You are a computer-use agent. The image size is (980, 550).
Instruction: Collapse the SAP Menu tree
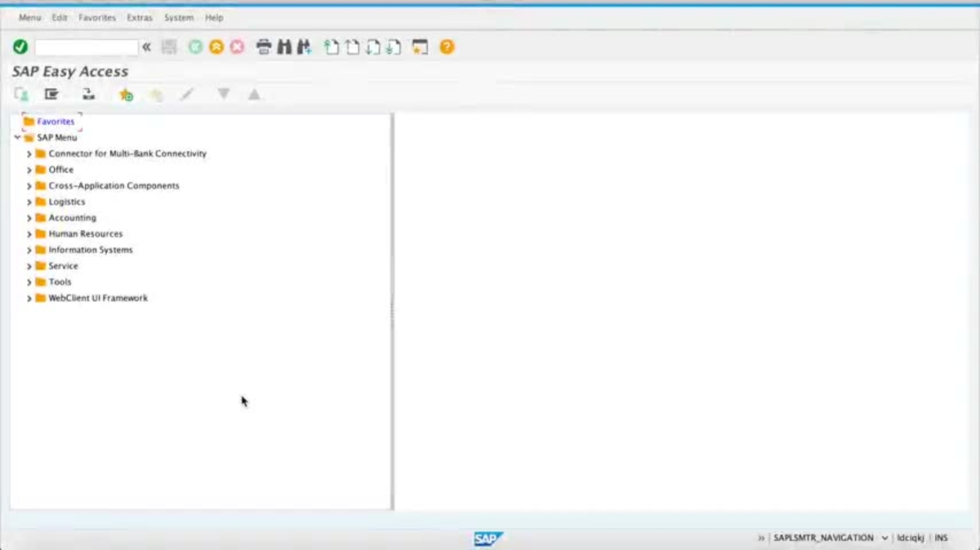(17, 137)
